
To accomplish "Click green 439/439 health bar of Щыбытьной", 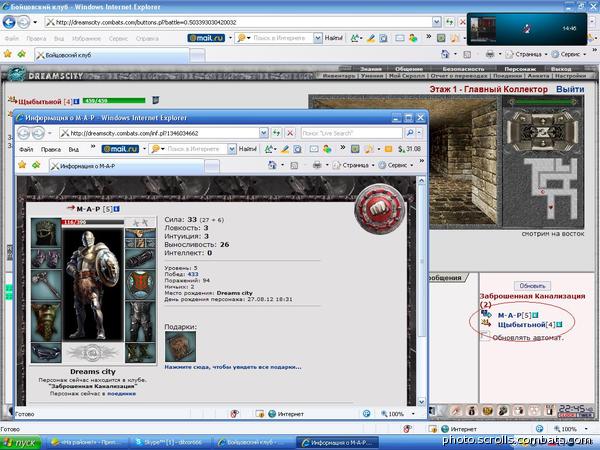I will 114,101.
